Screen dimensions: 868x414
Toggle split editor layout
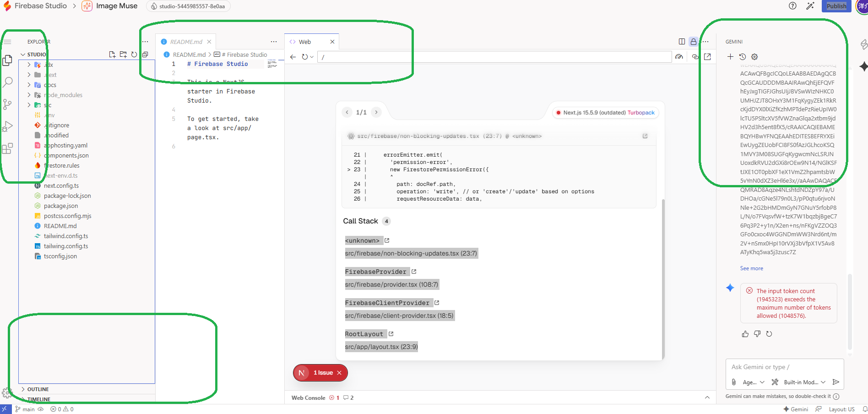682,41
